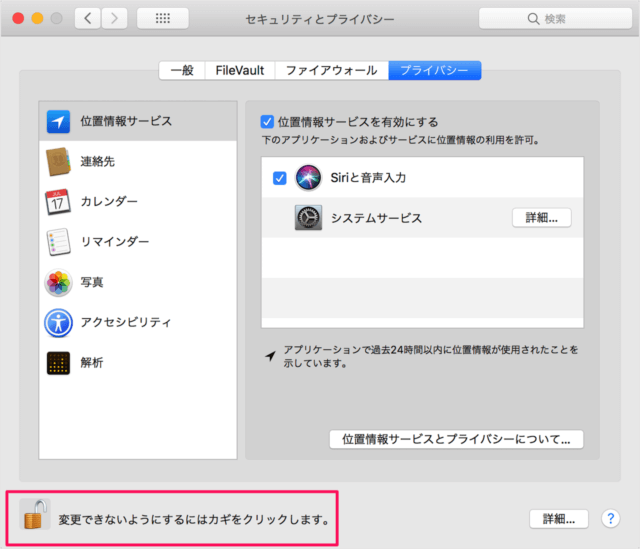Toggle 位置情報サービスを有効にする checkbox
The image size is (640, 549).
tap(267, 122)
